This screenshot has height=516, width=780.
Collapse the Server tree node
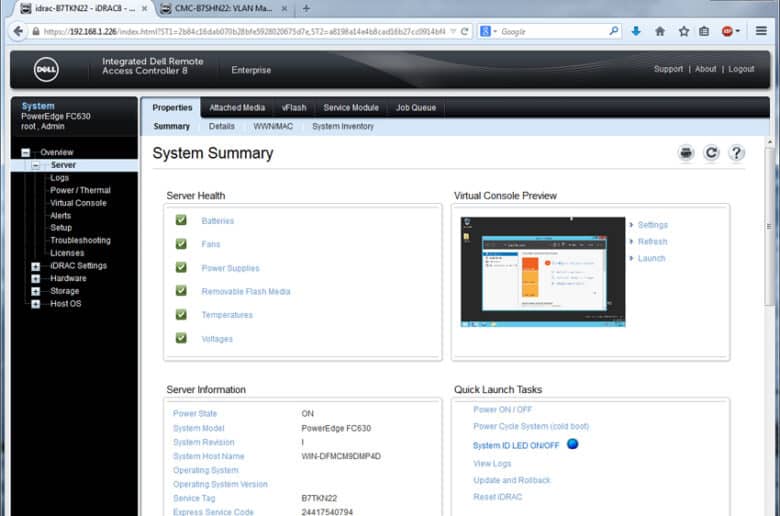click(x=36, y=165)
